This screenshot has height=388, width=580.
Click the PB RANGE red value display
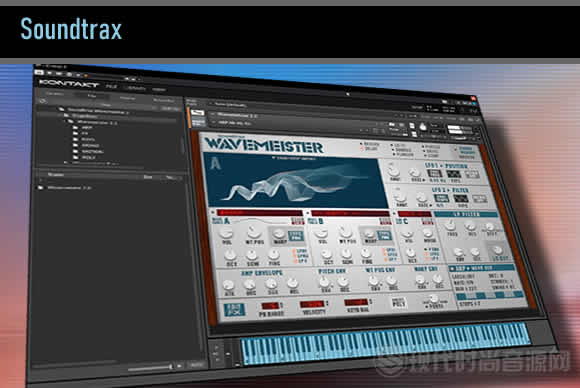(x=270, y=306)
